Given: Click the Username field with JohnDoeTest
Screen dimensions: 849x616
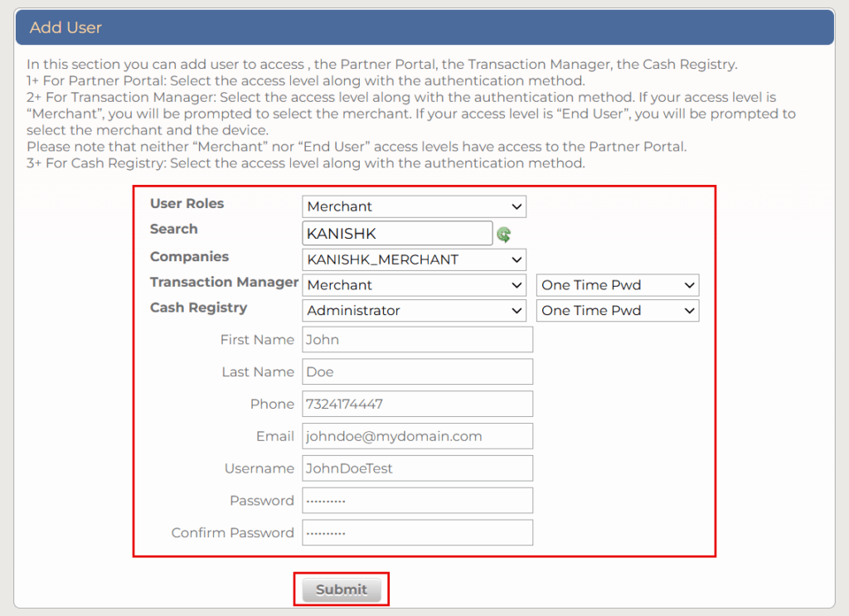Looking at the screenshot, I should pos(417,468).
